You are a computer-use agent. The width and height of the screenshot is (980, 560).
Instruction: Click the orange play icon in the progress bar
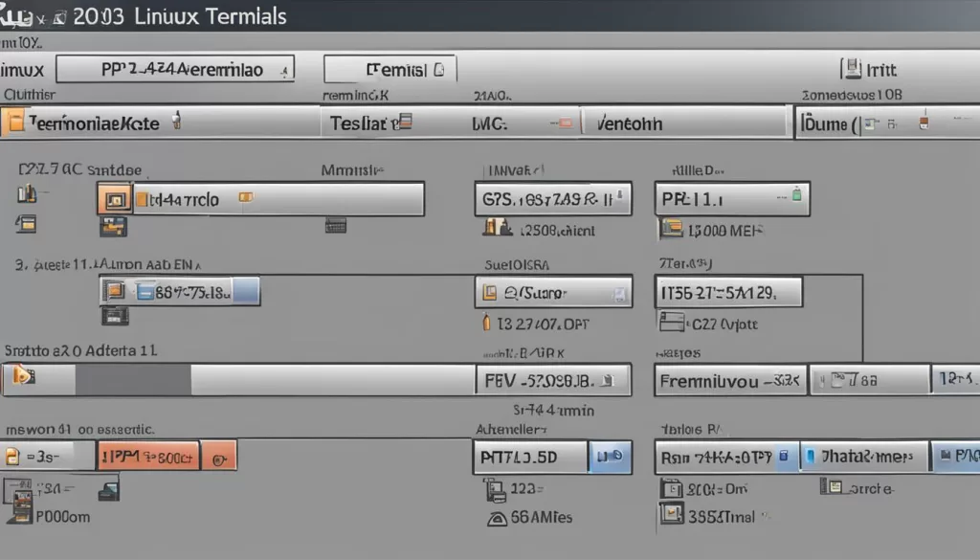tap(23, 375)
